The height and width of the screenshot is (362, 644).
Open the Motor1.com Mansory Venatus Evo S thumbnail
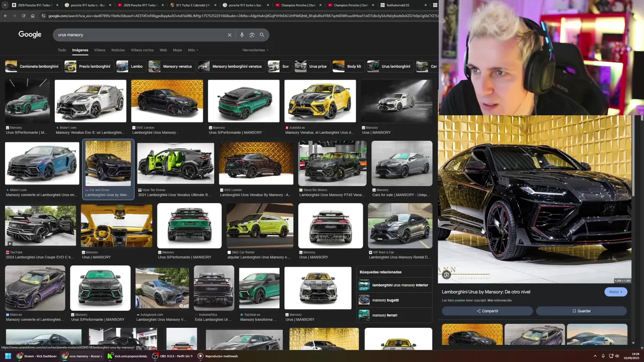click(91, 101)
